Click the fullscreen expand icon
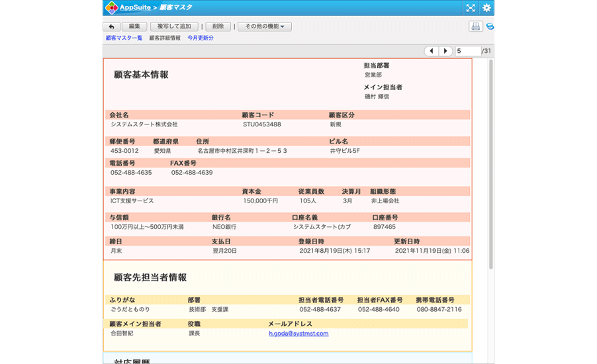597x364 pixels. [471, 8]
